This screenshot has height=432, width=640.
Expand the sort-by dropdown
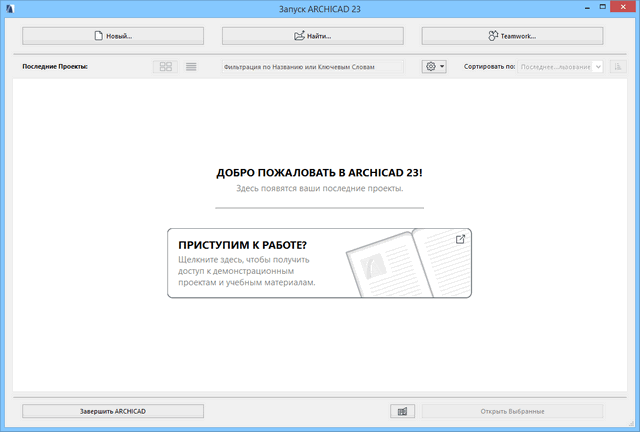click(x=560, y=67)
